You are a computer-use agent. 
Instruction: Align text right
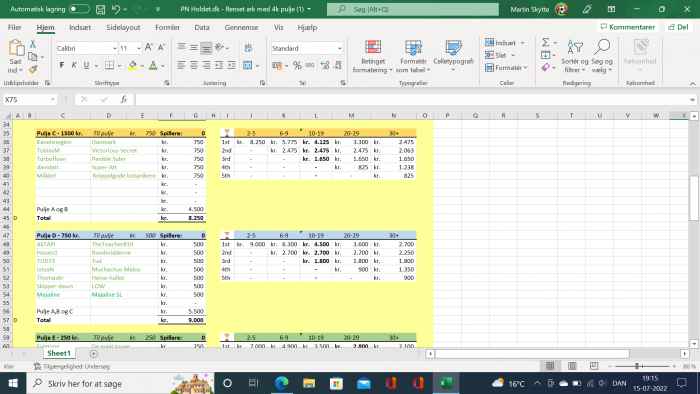coord(206,66)
